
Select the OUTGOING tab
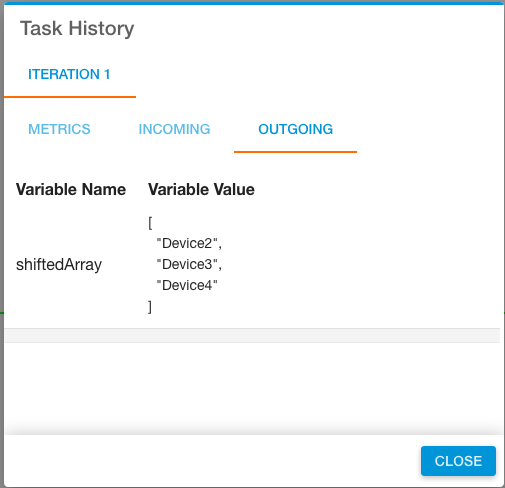pyautogui.click(x=295, y=129)
